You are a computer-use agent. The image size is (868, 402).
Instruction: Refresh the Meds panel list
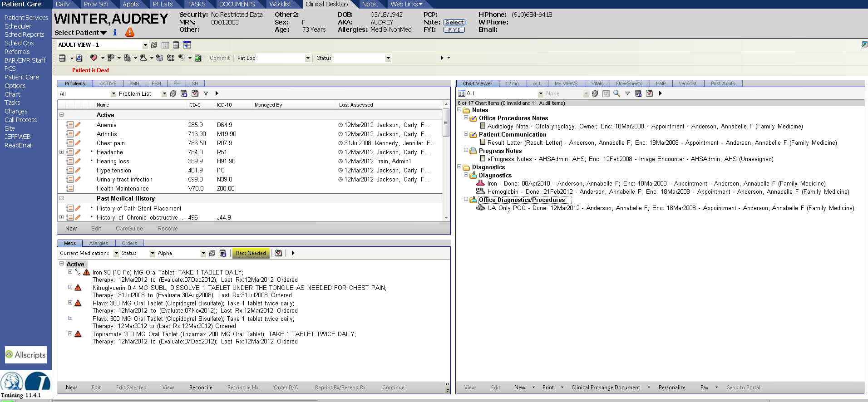coord(212,253)
